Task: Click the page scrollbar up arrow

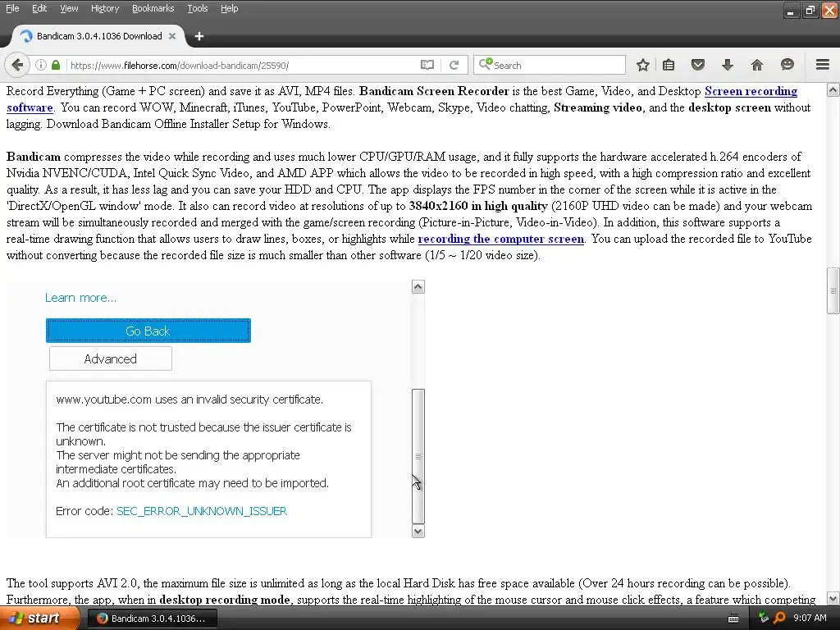Action: click(833, 90)
